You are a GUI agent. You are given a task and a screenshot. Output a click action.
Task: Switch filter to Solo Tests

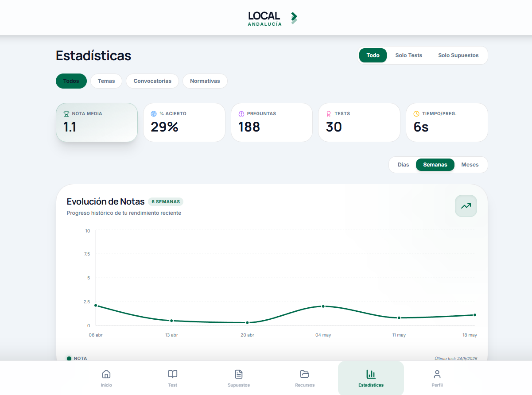coord(409,55)
